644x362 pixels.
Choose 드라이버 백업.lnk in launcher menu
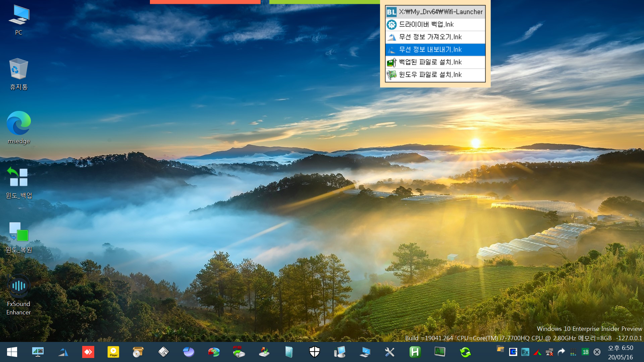tap(435, 24)
